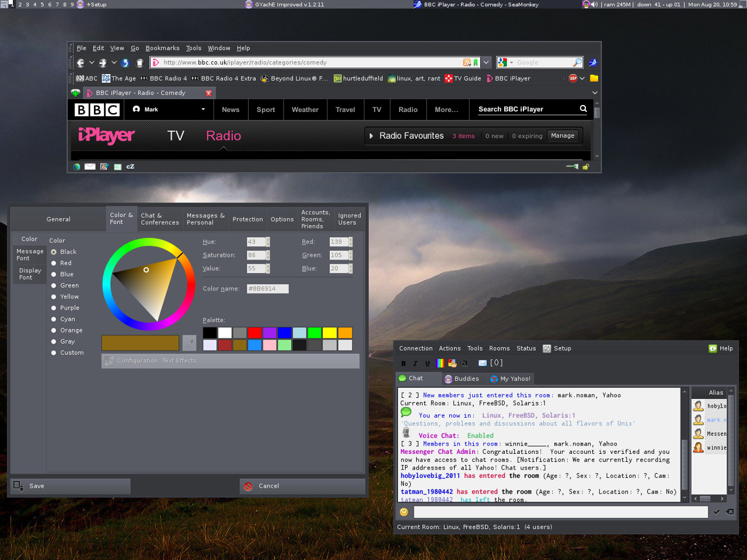The height and width of the screenshot is (560, 747).
Task: Choose the light green palette swatch
Action: coord(285,345)
